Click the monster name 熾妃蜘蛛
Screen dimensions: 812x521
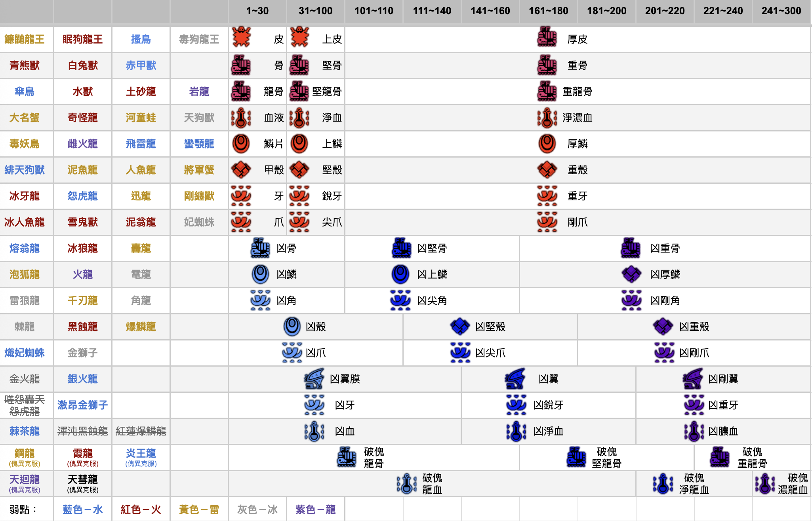(x=25, y=353)
